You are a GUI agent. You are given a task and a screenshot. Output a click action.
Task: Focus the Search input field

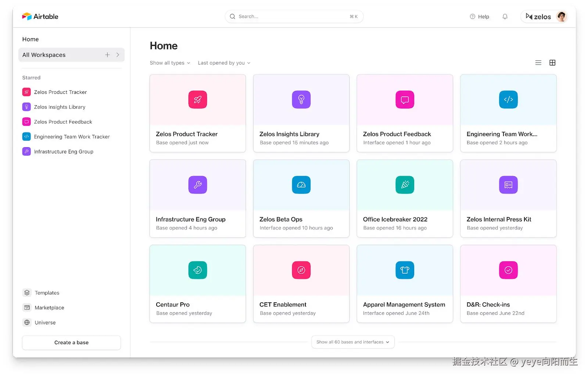(x=294, y=17)
